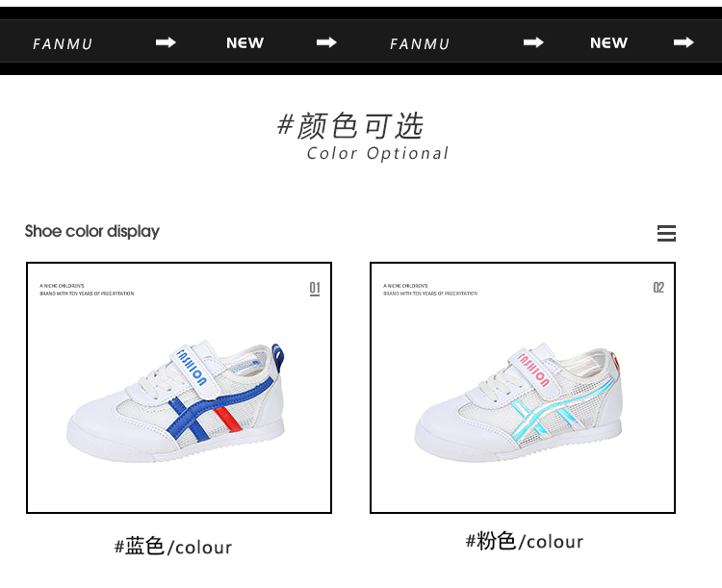Click the first FANMU banner label

coord(63,44)
